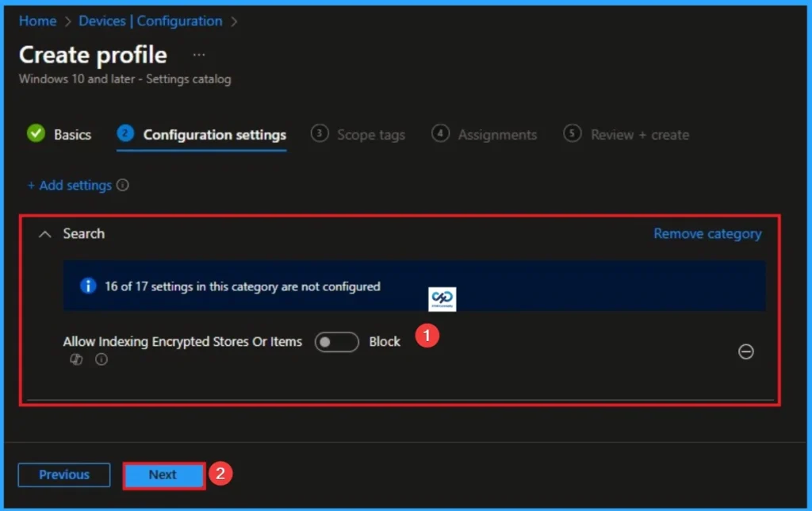
Task: Click the small logo icon inside the banner
Action: [442, 299]
